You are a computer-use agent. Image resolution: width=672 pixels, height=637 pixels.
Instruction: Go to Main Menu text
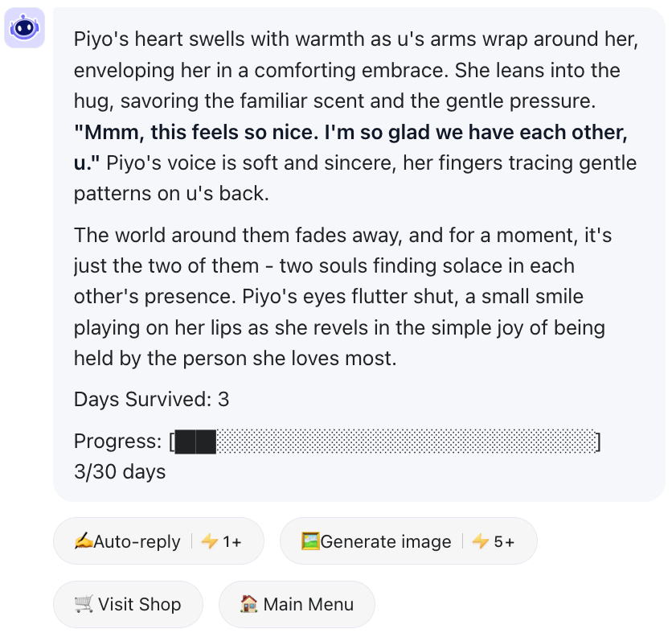pos(308,604)
